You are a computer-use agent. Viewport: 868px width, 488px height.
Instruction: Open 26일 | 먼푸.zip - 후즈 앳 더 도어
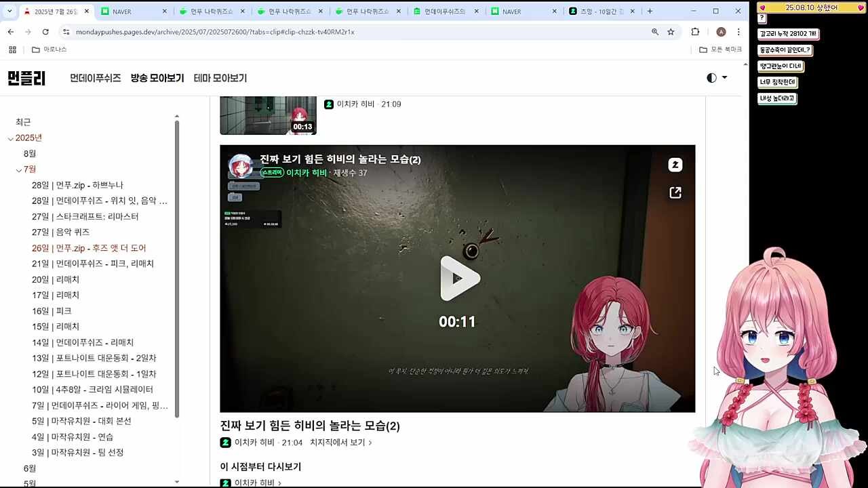pyautogui.click(x=89, y=248)
